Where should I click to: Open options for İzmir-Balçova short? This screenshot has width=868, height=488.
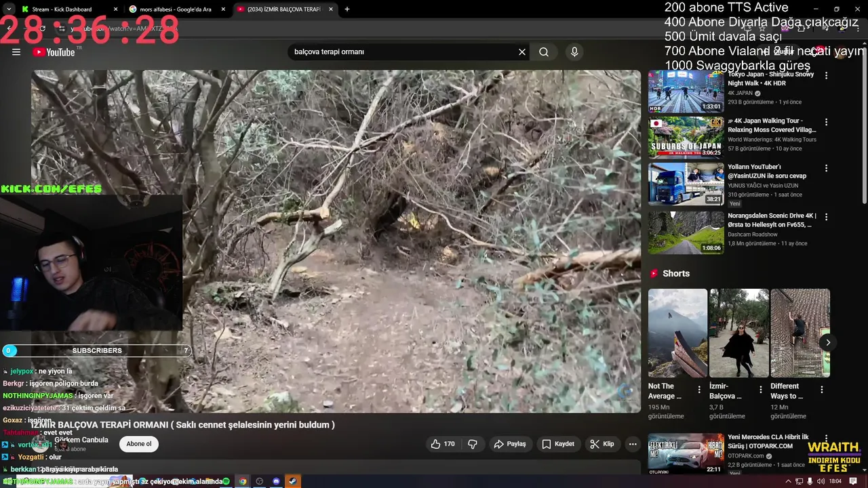(x=760, y=390)
